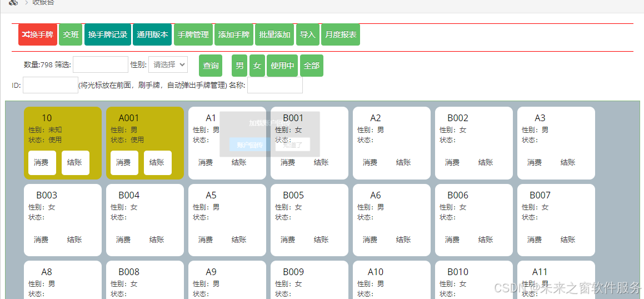Focus the 筛选 filter input field
644x299 pixels.
(101, 64)
